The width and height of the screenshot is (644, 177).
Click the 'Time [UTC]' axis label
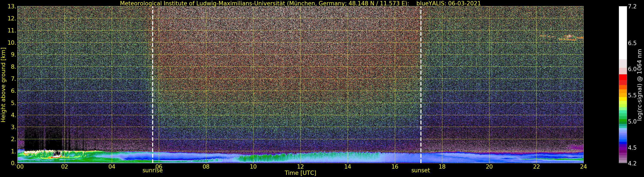click(x=300, y=173)
